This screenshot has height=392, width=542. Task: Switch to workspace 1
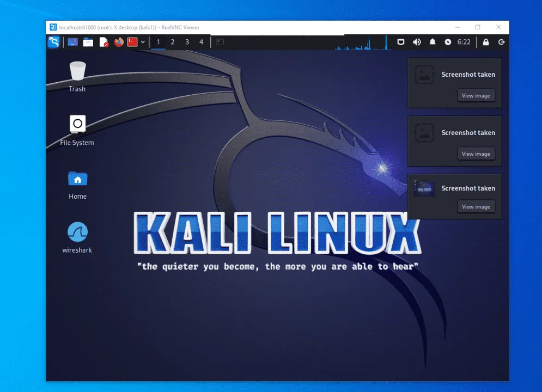pos(158,42)
